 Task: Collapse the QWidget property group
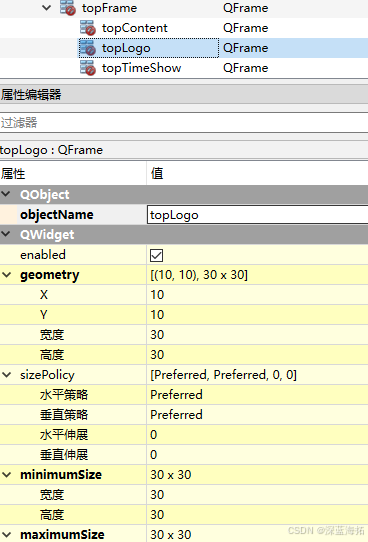tap(6, 234)
